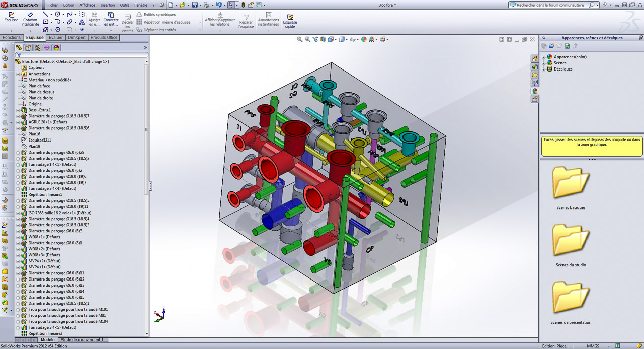This screenshot has width=644, height=349.
Task: Open the Insertion menu
Action: [x=107, y=5]
